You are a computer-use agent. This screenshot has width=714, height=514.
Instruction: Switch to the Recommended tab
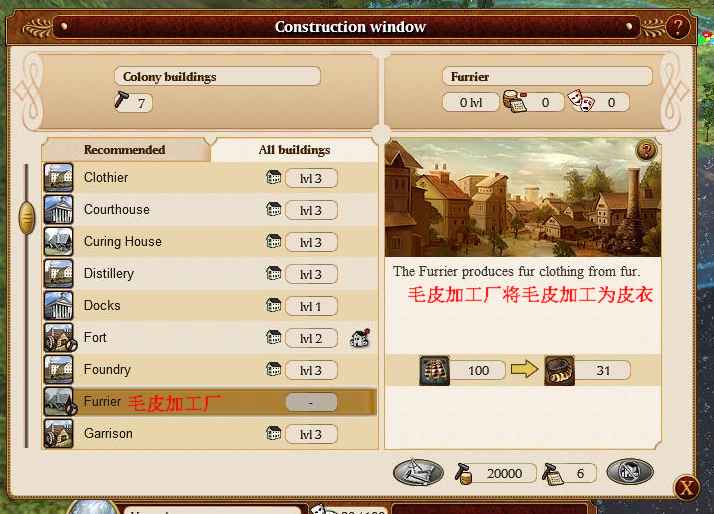click(x=125, y=150)
